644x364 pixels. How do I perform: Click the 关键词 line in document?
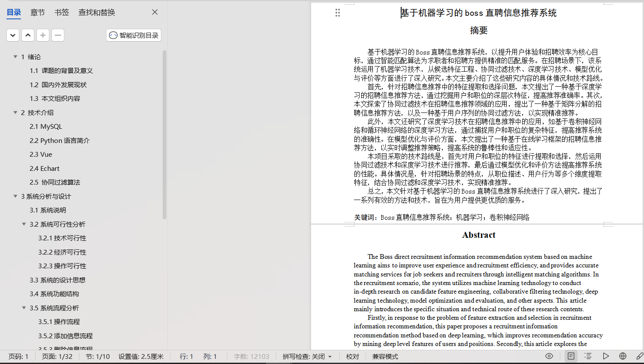pyautogui.click(x=441, y=218)
